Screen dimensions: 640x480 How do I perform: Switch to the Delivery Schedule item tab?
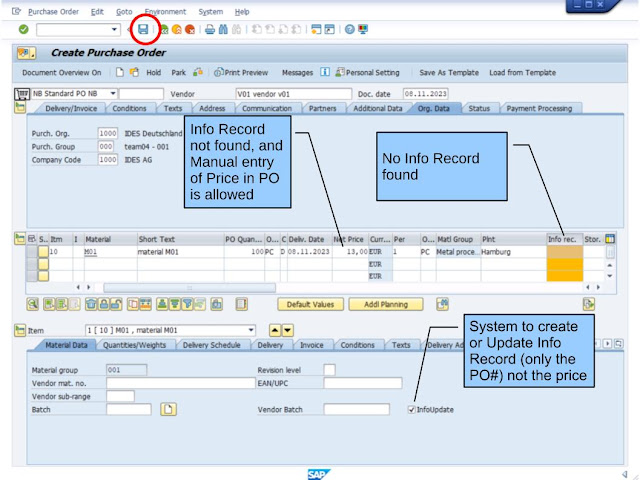click(211, 345)
